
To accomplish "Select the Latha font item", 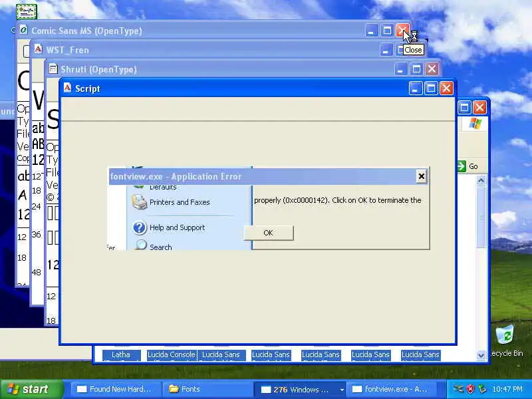I will (x=121, y=355).
